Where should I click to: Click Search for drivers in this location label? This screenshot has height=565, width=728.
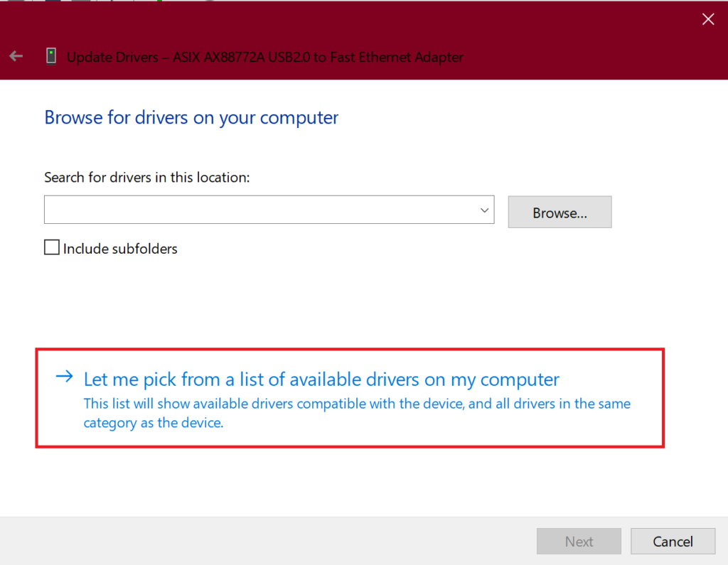click(x=146, y=178)
